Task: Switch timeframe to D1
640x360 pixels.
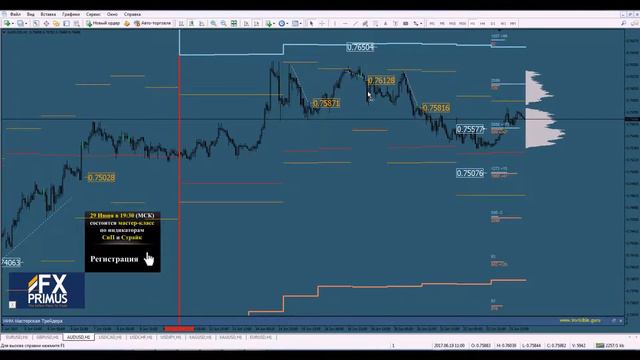Action: pyautogui.click(x=493, y=24)
